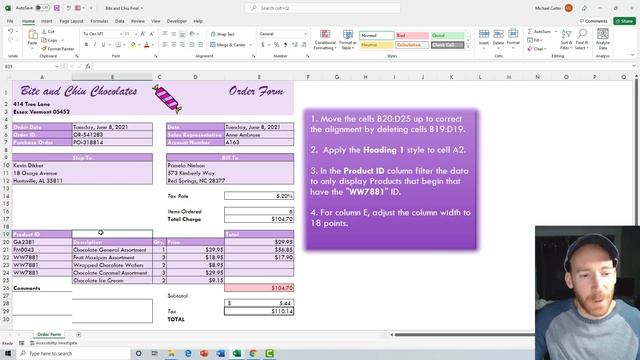Click Analyze Data
Screen dimensions: 640x360
click(602, 40)
